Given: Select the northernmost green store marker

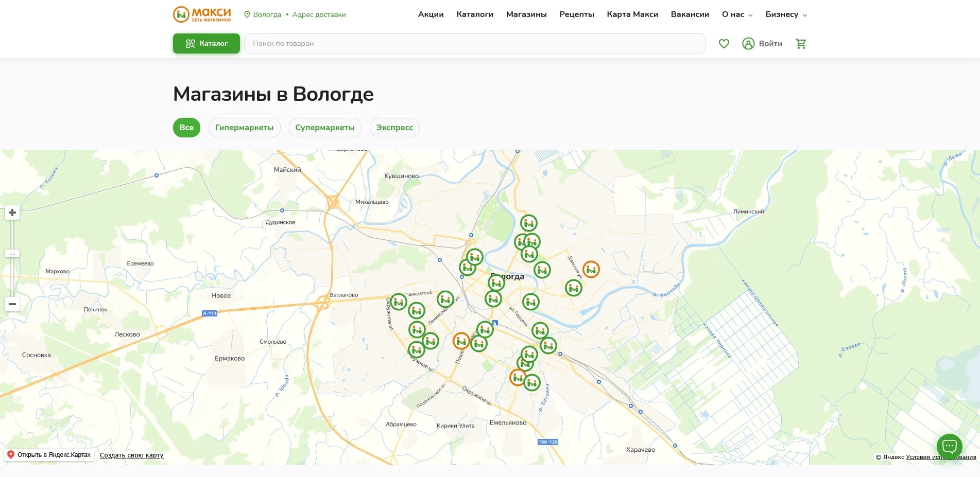Looking at the screenshot, I should [x=528, y=223].
